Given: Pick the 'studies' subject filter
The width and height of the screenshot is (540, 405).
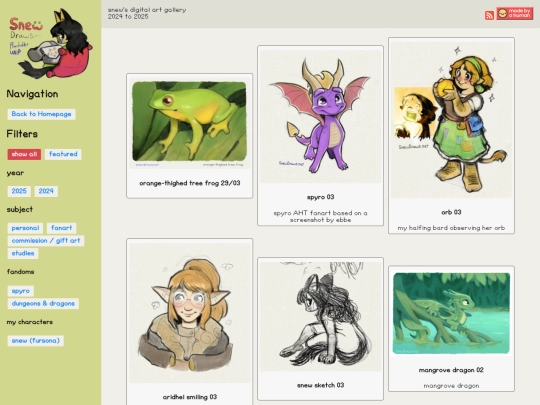Looking at the screenshot, I should pyautogui.click(x=23, y=253).
